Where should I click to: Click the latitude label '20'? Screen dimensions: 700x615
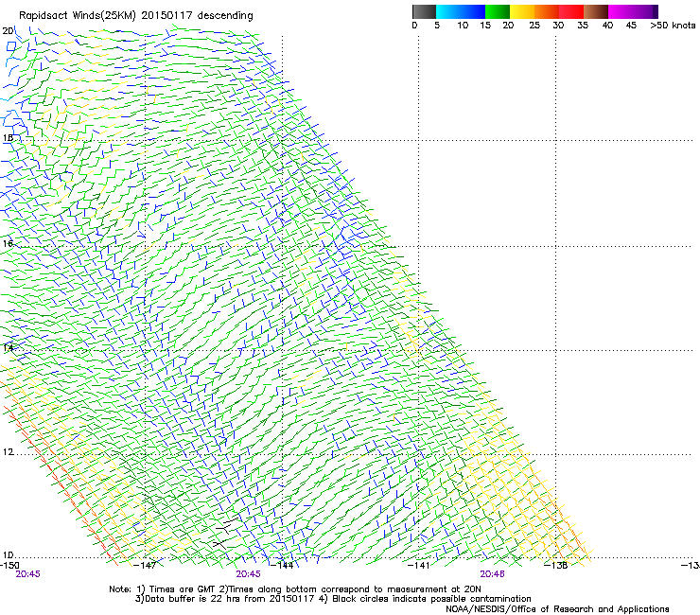pyautogui.click(x=8, y=31)
